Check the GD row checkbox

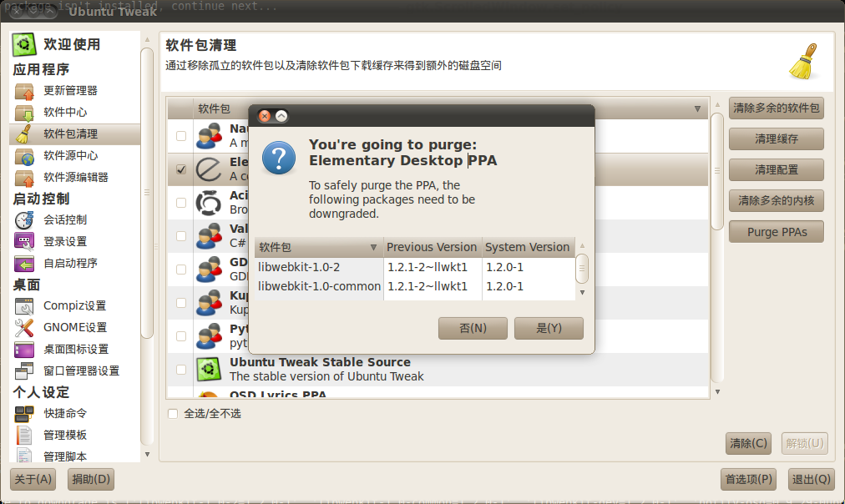tap(181, 270)
